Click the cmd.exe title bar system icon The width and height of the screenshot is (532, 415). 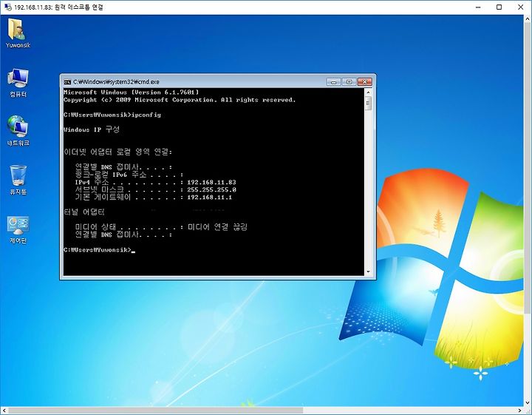67,82
